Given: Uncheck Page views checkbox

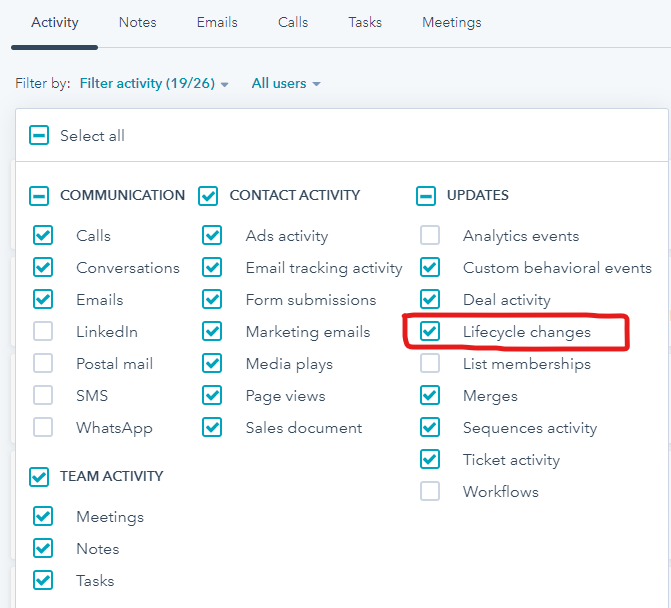Looking at the screenshot, I should (x=212, y=395).
